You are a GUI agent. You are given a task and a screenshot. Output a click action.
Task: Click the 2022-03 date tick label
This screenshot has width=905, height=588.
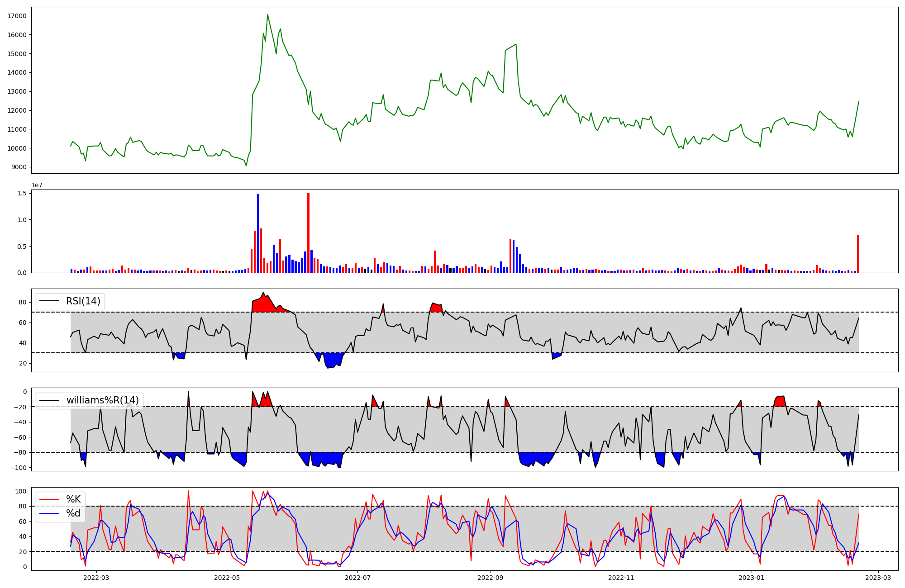(x=96, y=578)
